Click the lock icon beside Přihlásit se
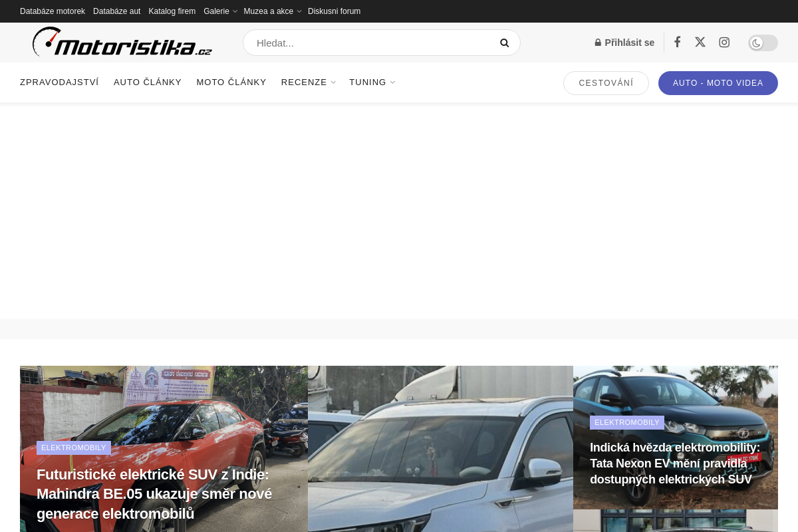798x532 pixels. pyautogui.click(x=598, y=43)
